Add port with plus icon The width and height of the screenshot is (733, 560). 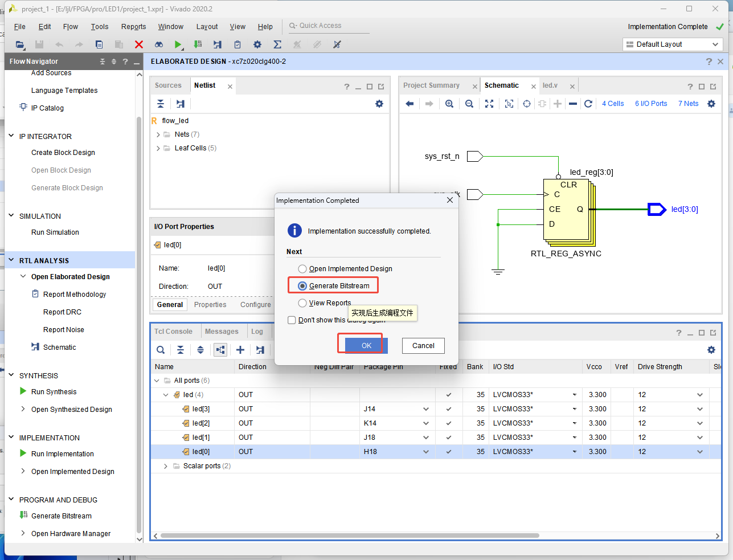coord(240,350)
